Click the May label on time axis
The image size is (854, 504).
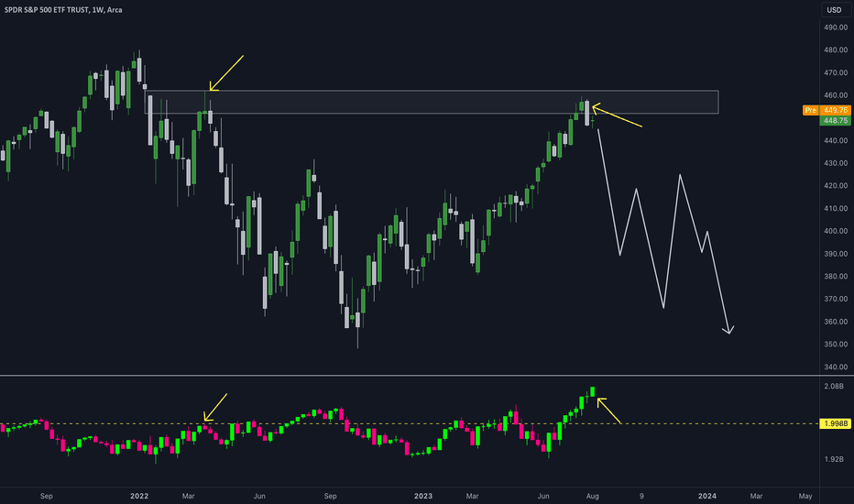point(805,496)
